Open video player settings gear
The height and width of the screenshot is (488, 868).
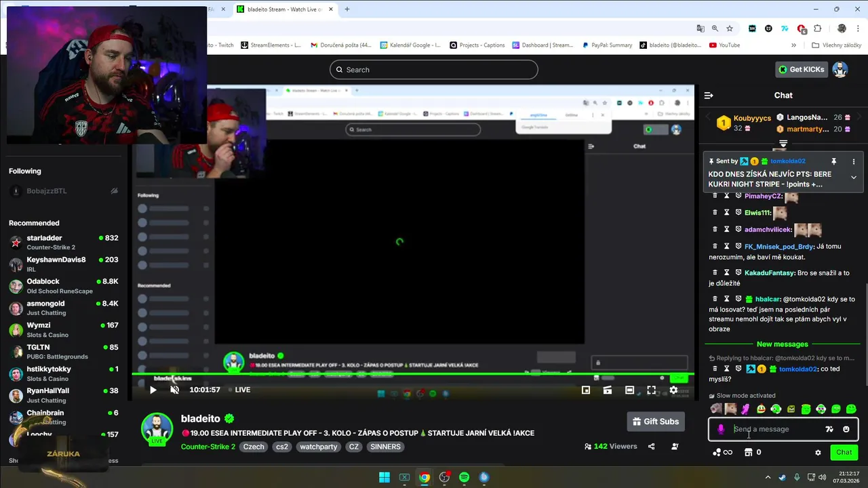[x=673, y=390]
